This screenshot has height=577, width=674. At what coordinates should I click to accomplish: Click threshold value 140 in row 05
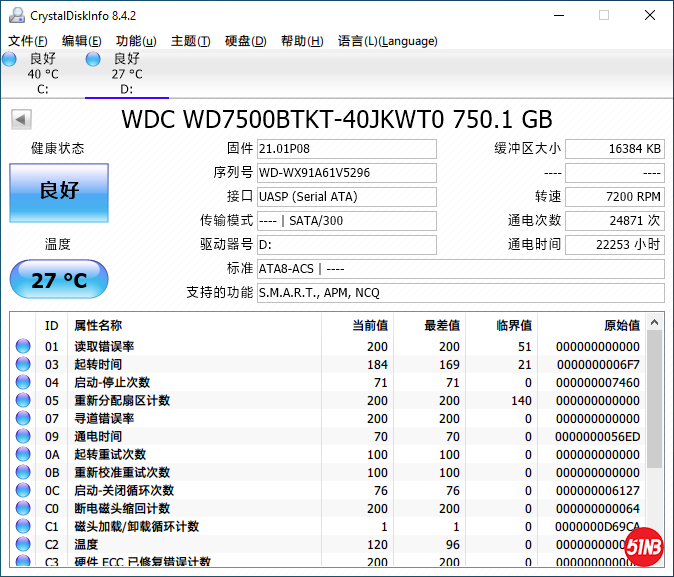[521, 401]
